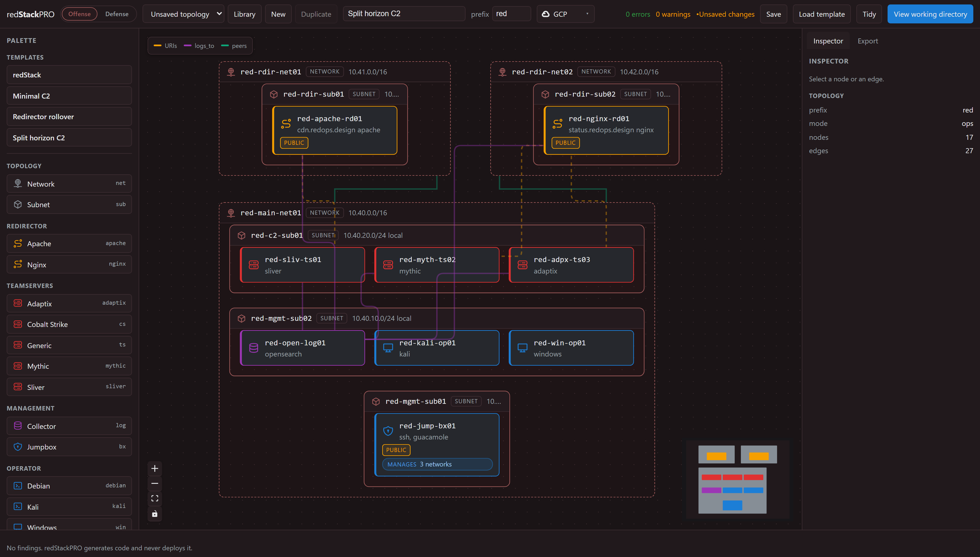Image resolution: width=980 pixels, height=557 pixels.
Task: Create a New topology
Action: click(278, 14)
